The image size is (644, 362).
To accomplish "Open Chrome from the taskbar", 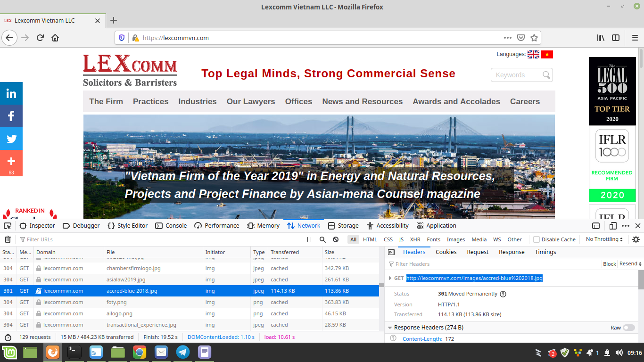I will (139, 352).
